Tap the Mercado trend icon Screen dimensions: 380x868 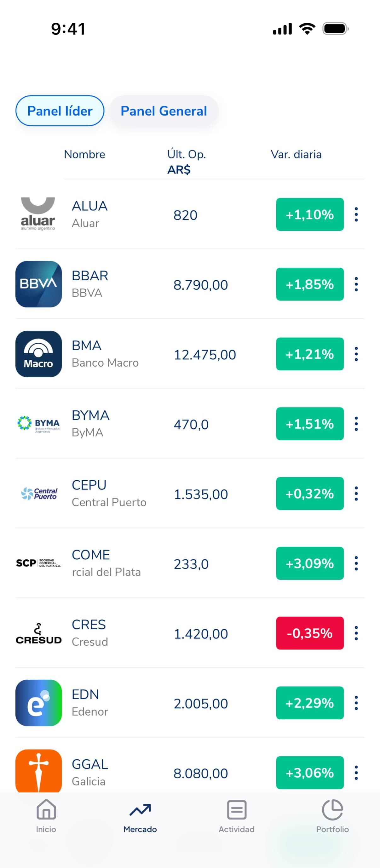140,809
